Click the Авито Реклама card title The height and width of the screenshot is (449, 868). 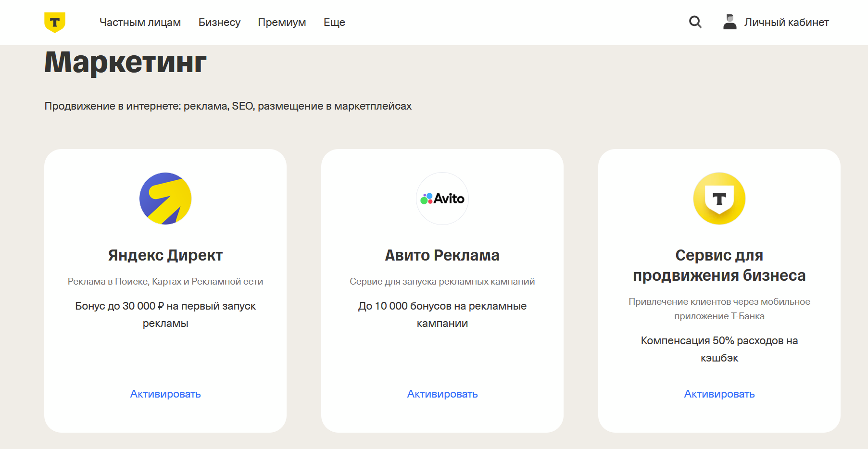pos(442,255)
